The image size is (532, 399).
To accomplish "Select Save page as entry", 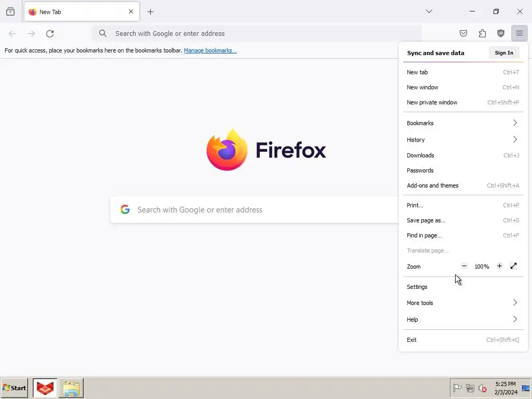I will pyautogui.click(x=463, y=220).
